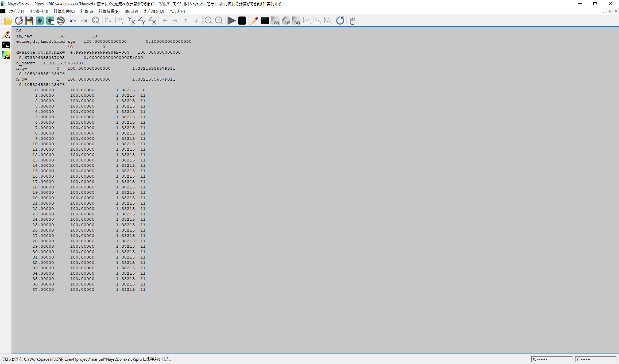Open new 3D post-processing window

296,21
